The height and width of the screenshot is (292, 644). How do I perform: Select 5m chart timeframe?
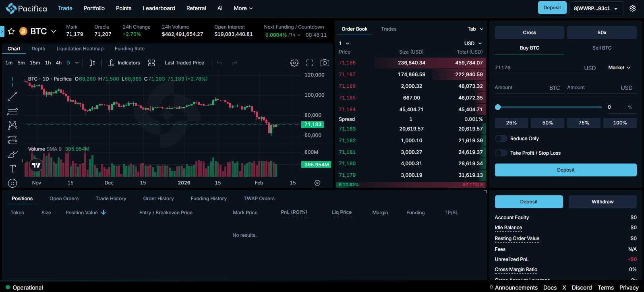pos(21,63)
